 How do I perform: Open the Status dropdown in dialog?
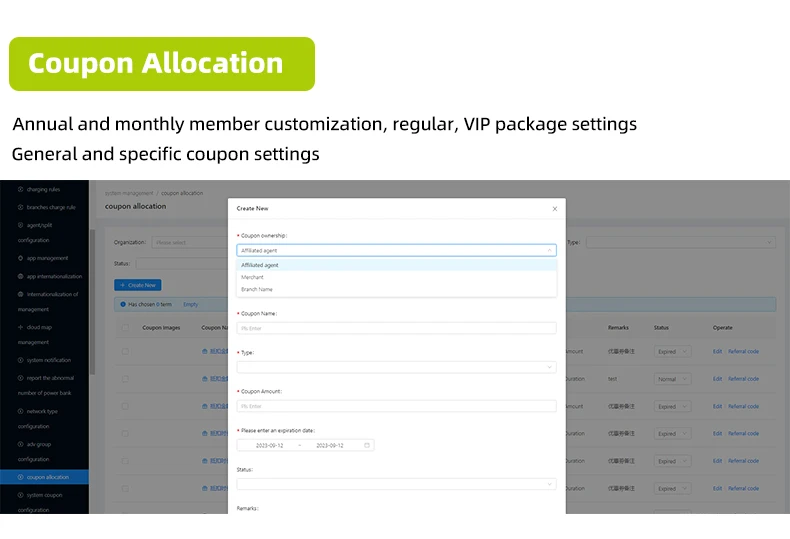pos(396,484)
